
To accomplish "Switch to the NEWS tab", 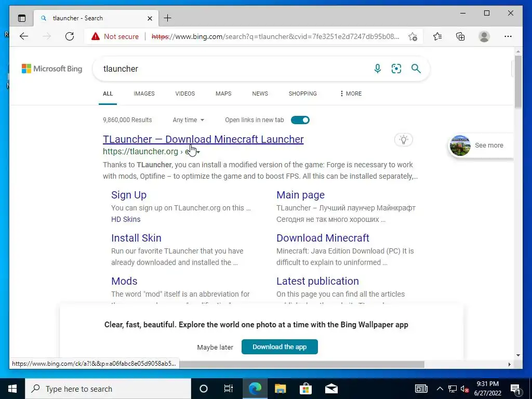I will [260, 94].
